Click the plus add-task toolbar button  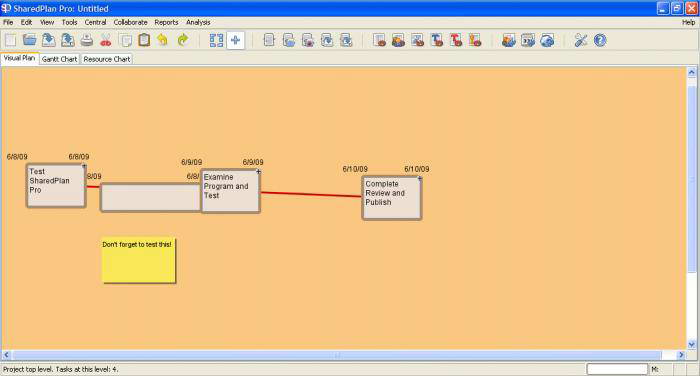click(235, 40)
